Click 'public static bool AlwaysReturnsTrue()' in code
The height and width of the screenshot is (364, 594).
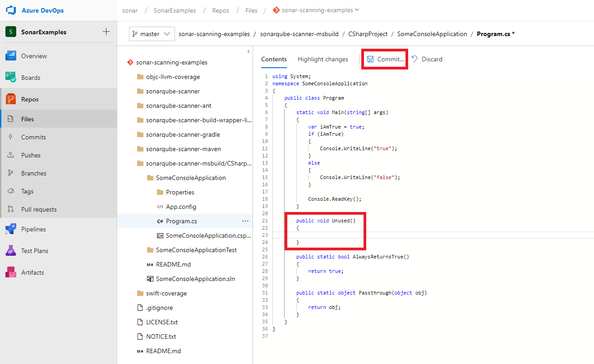click(x=353, y=257)
